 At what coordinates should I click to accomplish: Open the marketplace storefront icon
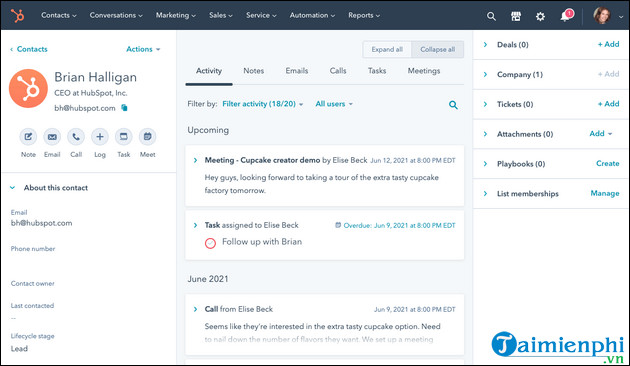[x=516, y=16]
